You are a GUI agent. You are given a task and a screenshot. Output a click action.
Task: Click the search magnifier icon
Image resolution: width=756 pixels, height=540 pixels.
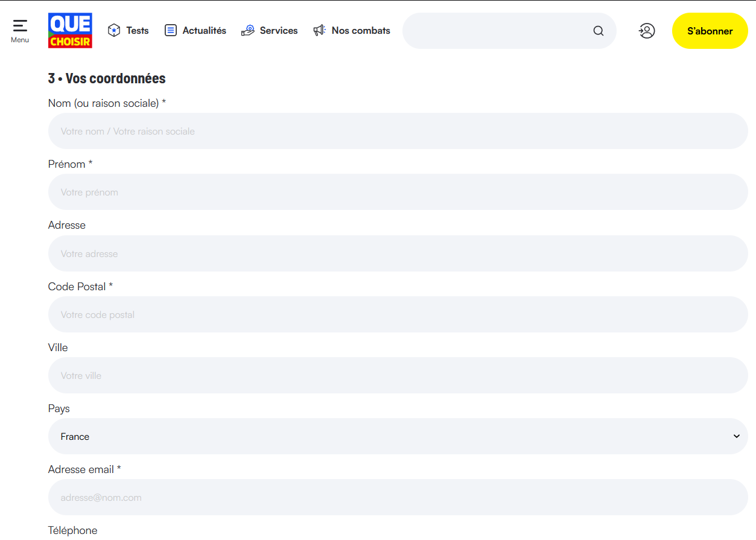point(599,31)
